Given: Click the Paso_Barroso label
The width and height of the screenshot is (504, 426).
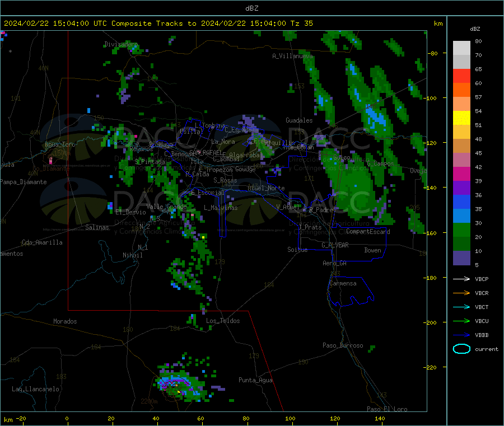Looking at the screenshot, I should click(343, 346).
